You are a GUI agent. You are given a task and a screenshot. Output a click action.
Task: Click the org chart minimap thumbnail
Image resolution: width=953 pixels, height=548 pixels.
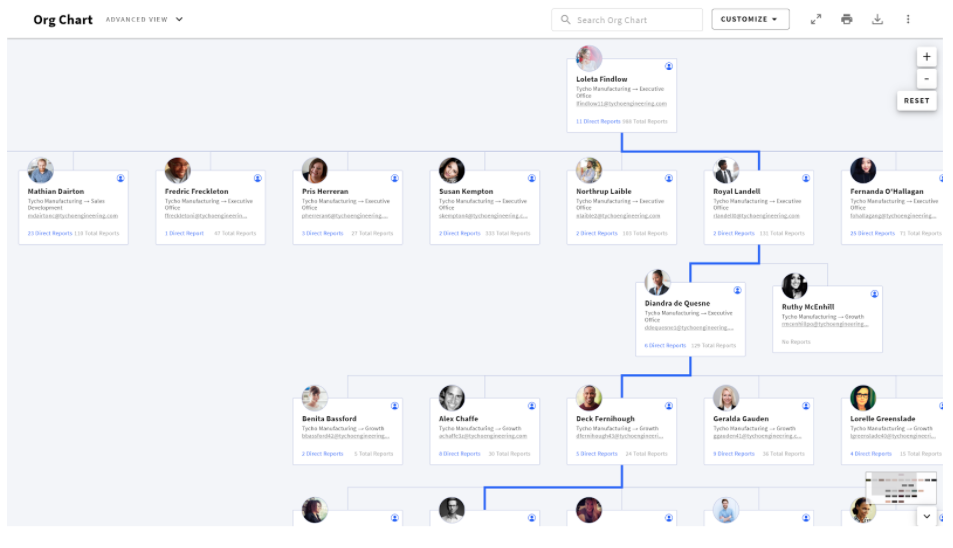click(x=900, y=488)
